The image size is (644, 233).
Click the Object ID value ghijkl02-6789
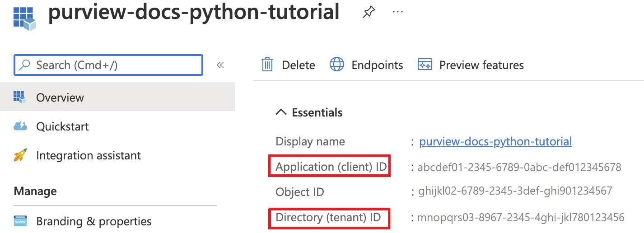coord(515,191)
